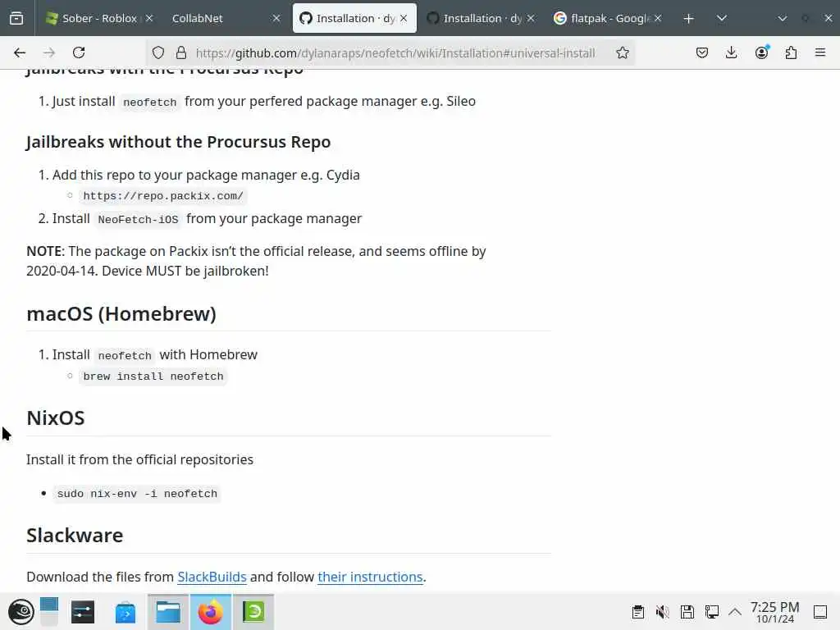The width and height of the screenshot is (840, 630).
Task: Open the green taskbar application
Action: (253, 612)
